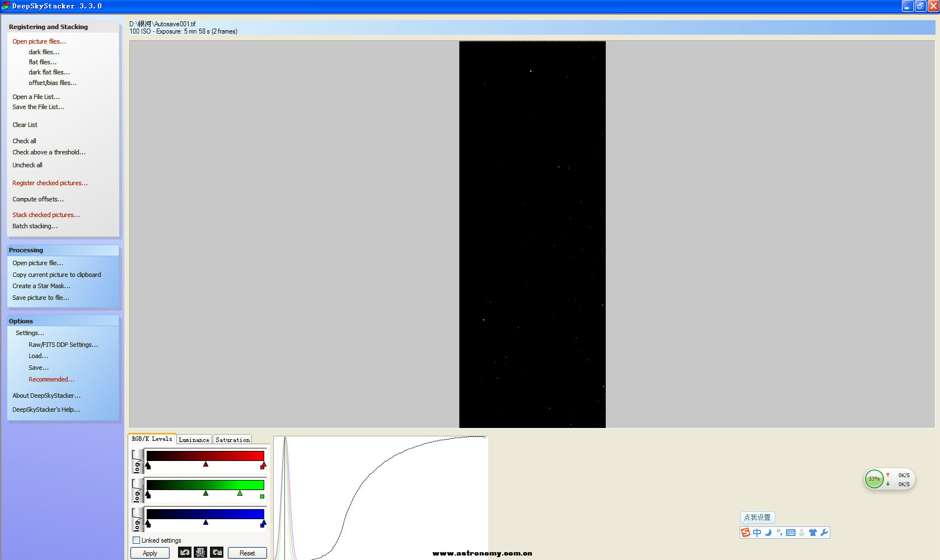This screenshot has width=940, height=560.
Task: Click Clear List
Action: click(x=25, y=125)
